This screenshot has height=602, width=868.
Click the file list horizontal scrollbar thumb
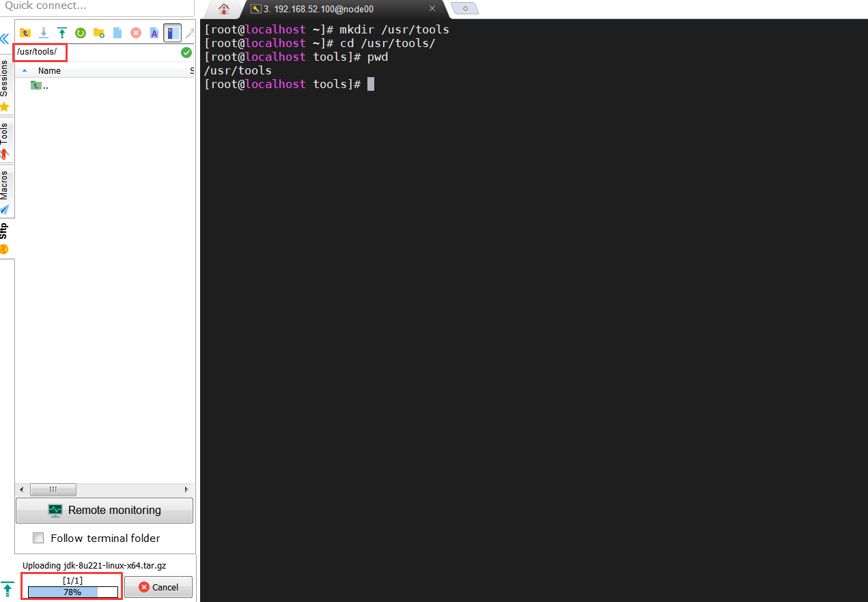[53, 489]
